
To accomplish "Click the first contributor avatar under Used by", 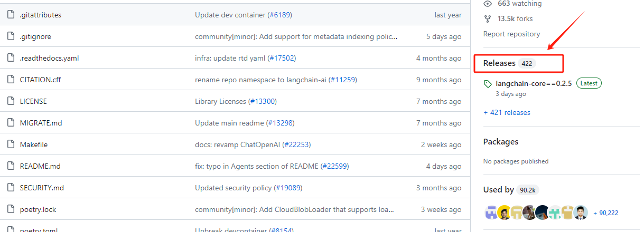I will (x=491, y=212).
